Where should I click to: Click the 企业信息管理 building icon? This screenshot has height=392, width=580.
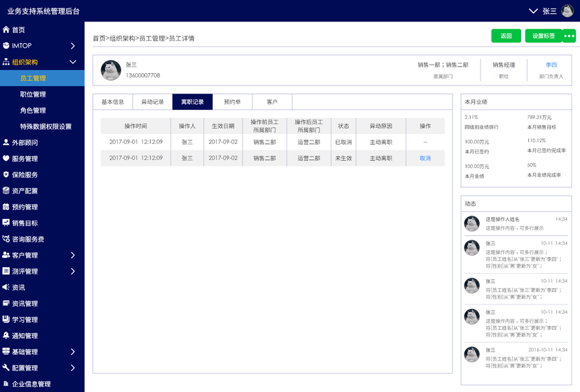click(6, 384)
